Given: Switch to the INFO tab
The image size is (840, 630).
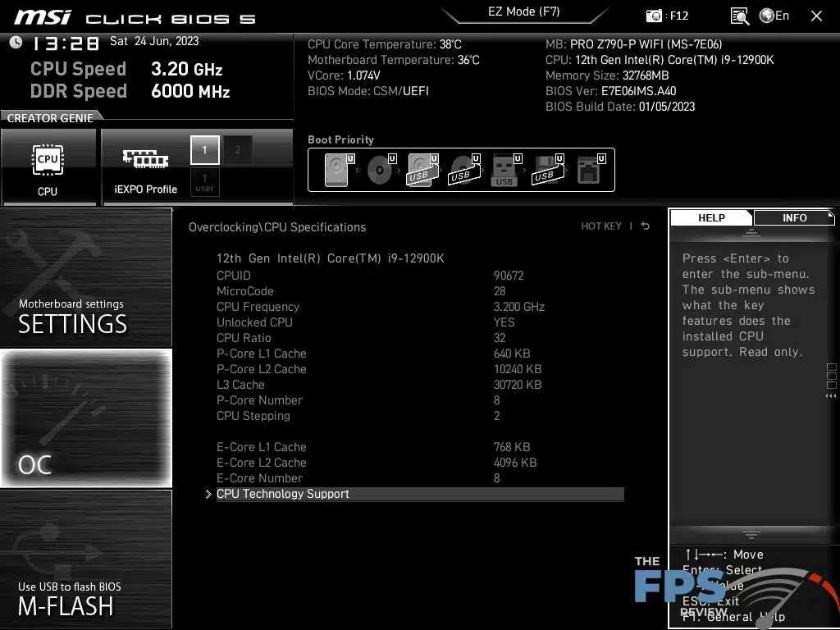Looking at the screenshot, I should click(x=794, y=217).
